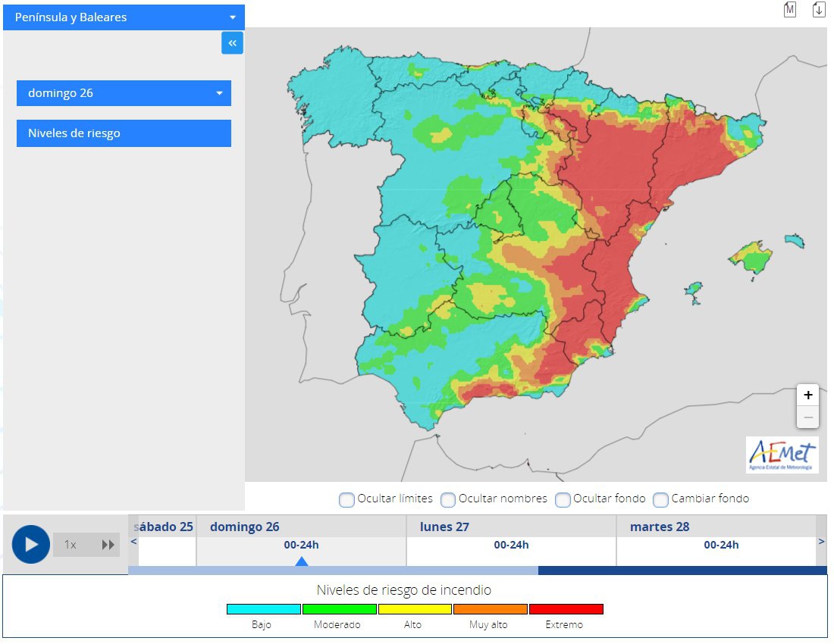
Task: Click the download arrow icon above map
Action: pos(818,10)
